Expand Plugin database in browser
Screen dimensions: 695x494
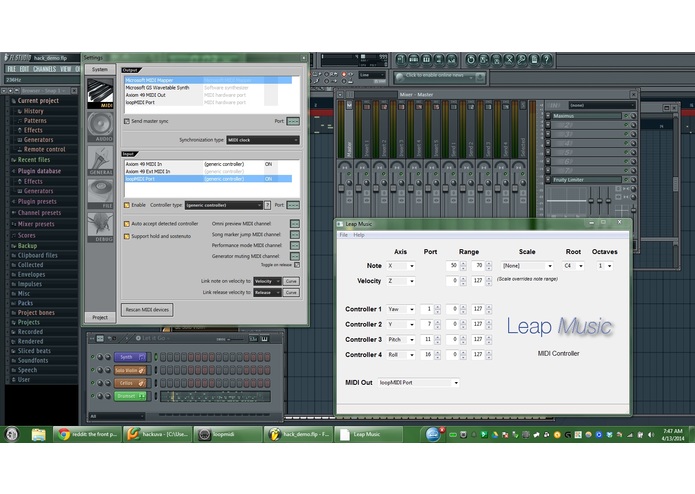point(39,171)
